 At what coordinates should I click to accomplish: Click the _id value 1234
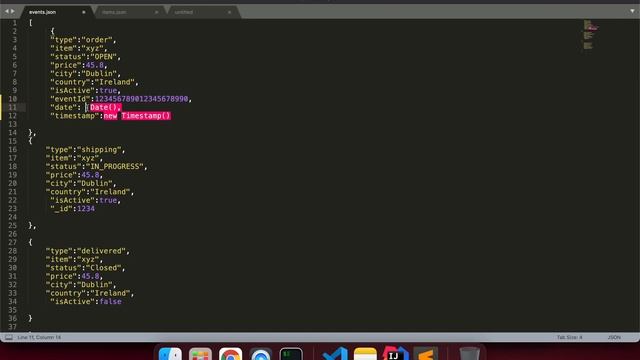coord(86,209)
